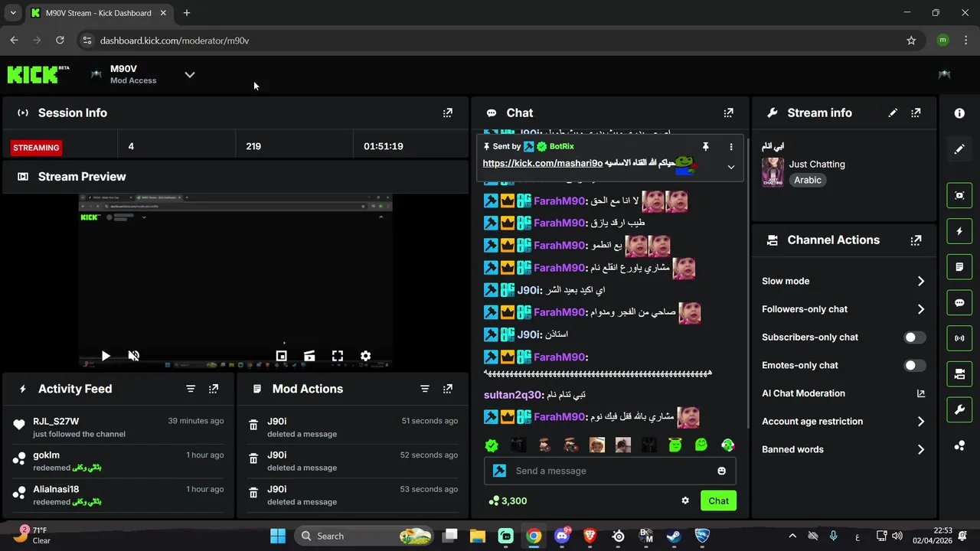Open AI Chat Moderation external link
980x551 pixels.
tap(921, 393)
